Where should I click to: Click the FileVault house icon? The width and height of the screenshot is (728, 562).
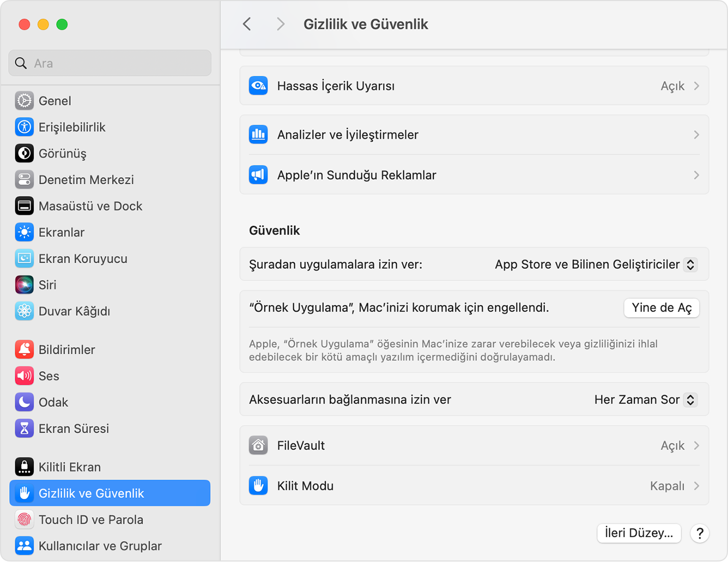259,445
